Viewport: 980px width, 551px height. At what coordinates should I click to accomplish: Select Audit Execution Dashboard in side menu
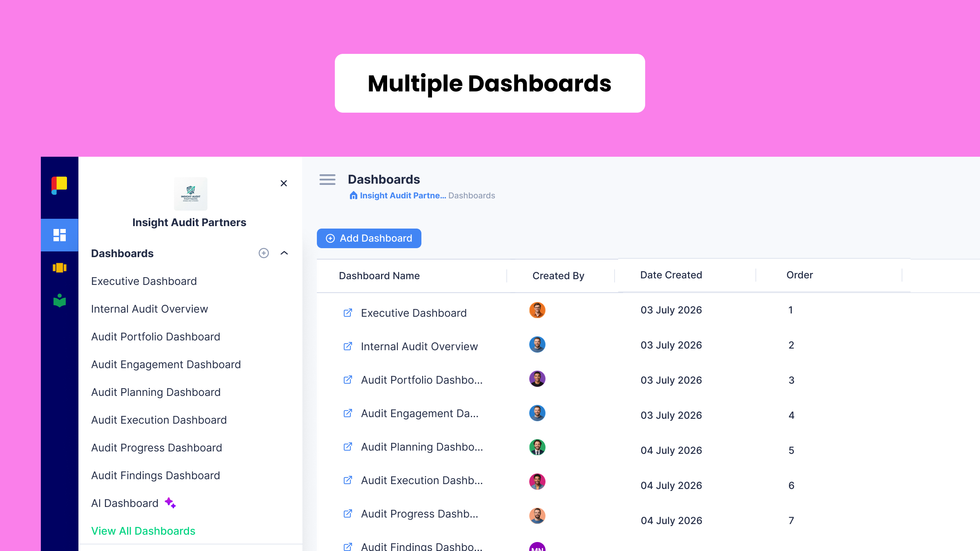(159, 420)
